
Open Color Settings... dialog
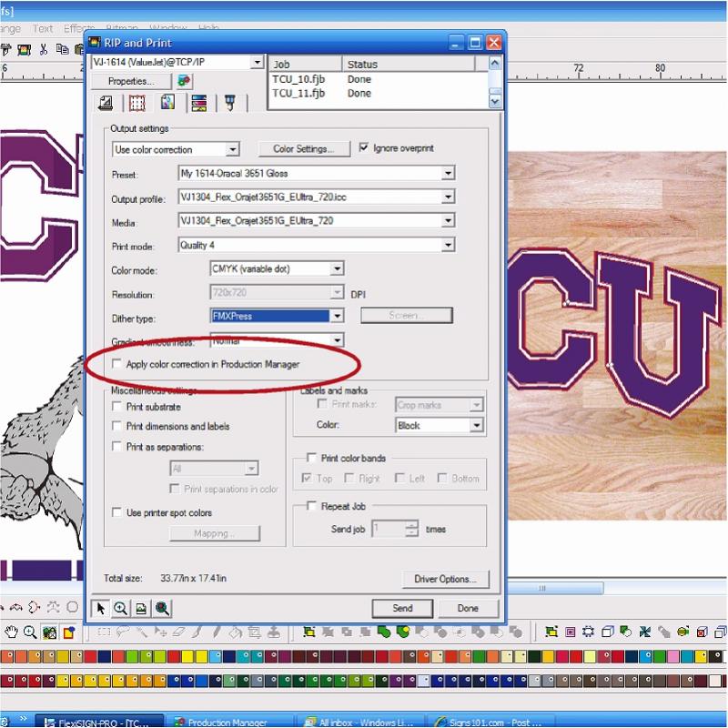pyautogui.click(x=304, y=149)
